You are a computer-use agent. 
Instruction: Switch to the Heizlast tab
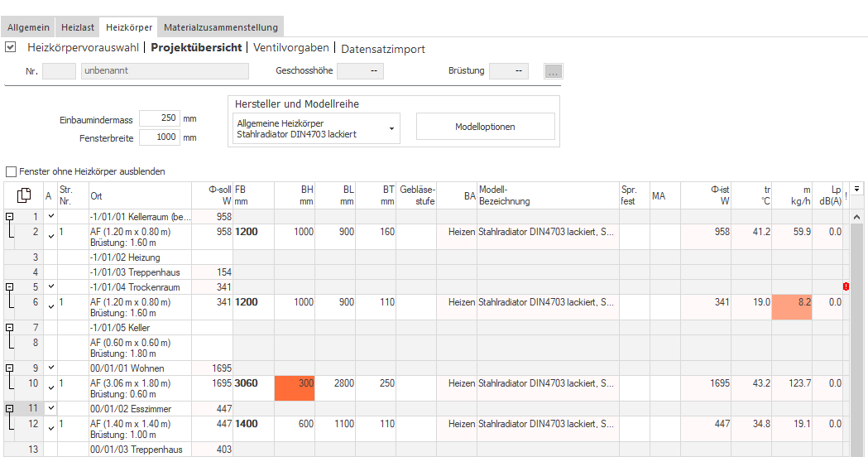(78, 27)
